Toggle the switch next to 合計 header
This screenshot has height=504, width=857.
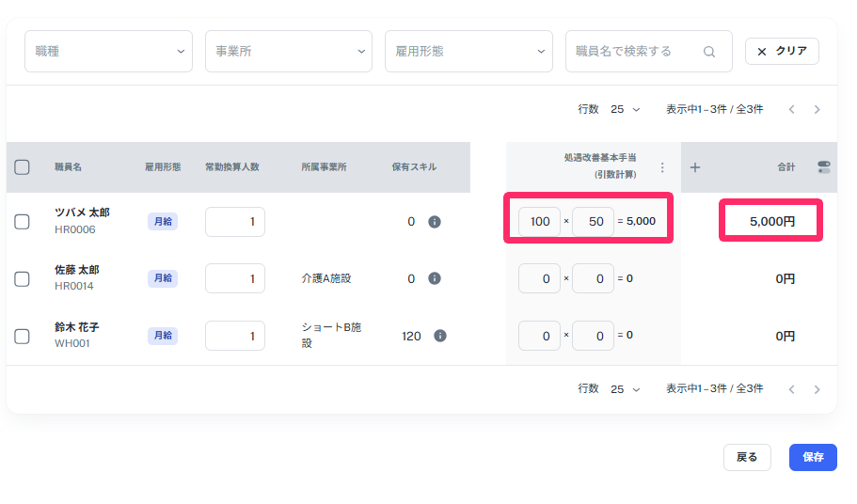coord(824,166)
